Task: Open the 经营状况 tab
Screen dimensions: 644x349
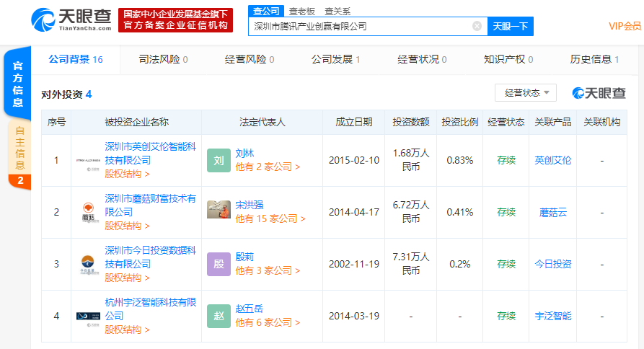Action: pyautogui.click(x=422, y=60)
